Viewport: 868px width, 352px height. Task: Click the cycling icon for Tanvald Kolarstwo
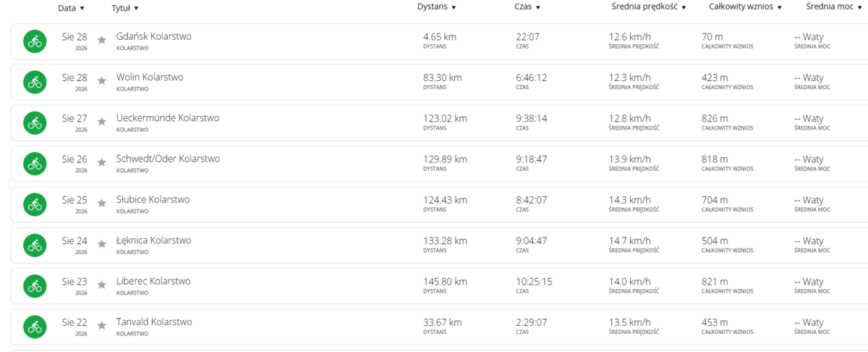(35, 327)
